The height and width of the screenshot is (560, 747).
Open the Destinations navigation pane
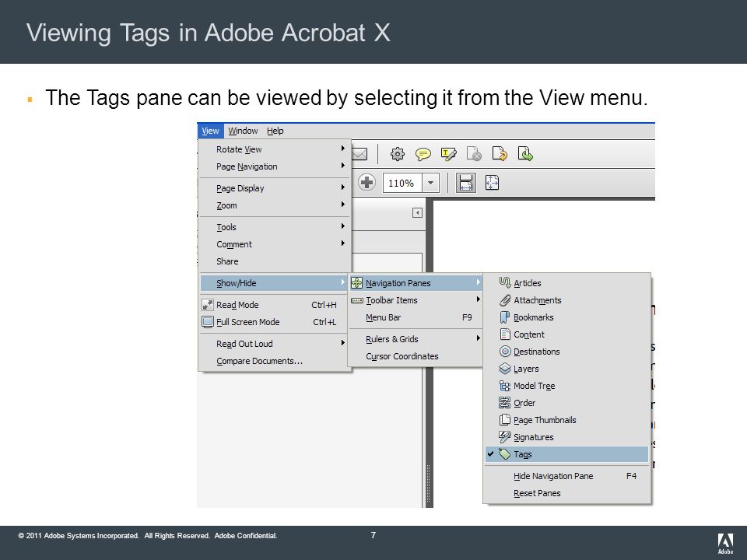tap(567, 352)
